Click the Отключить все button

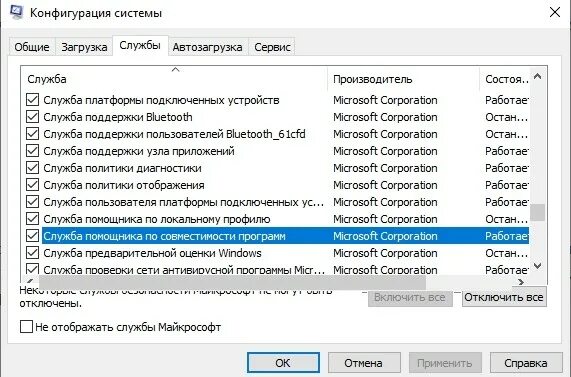point(504,297)
